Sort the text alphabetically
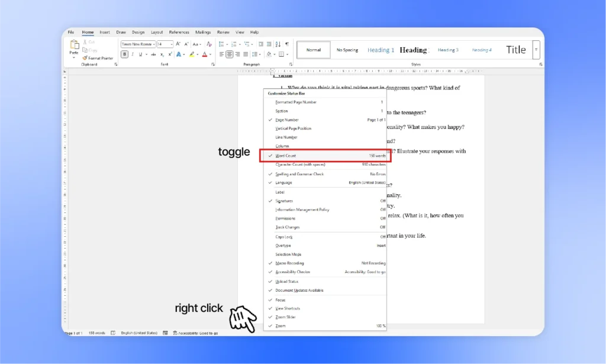The height and width of the screenshot is (364, 606). [278, 44]
